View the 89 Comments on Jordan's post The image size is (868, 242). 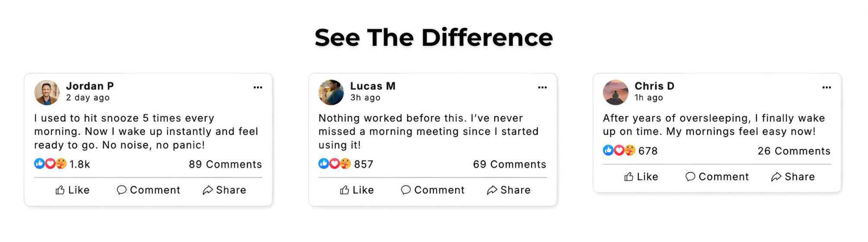tap(225, 164)
